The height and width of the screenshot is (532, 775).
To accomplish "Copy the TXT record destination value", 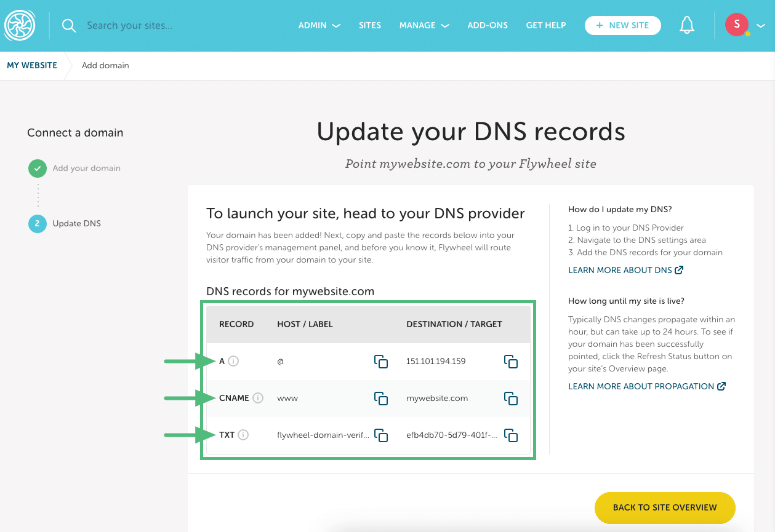I will (x=512, y=435).
